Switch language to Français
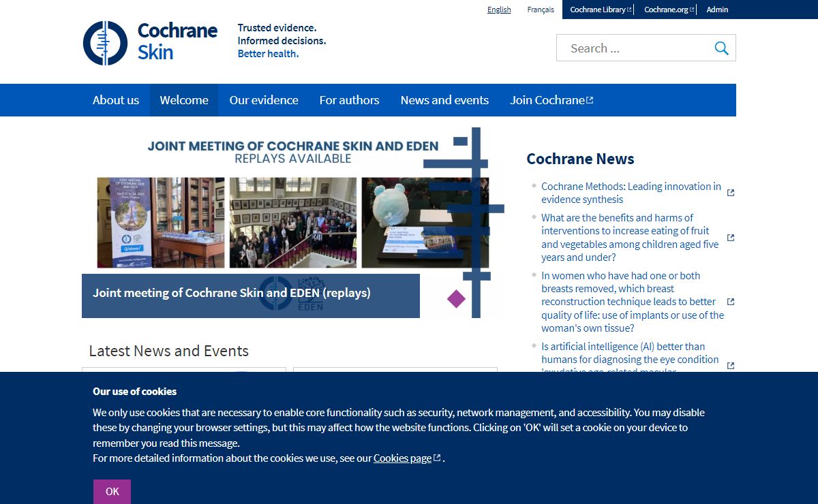Image resolution: width=818 pixels, height=504 pixels. point(541,10)
